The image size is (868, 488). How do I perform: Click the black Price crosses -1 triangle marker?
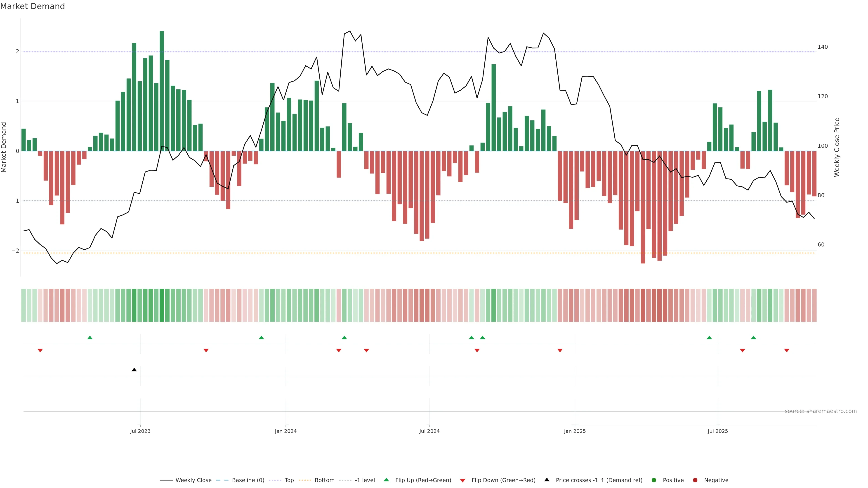click(x=134, y=370)
